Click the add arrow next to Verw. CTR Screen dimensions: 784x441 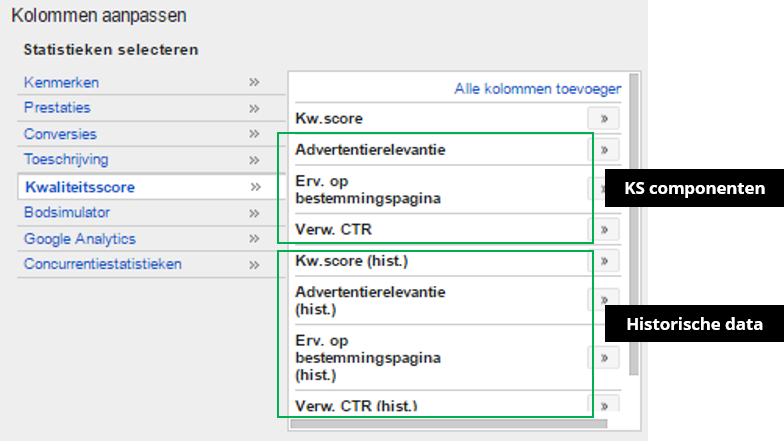point(603,230)
